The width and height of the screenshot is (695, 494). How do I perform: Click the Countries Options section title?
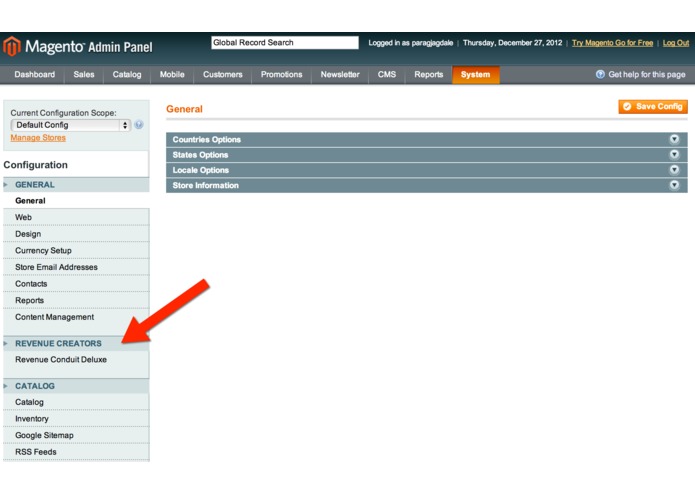207,140
